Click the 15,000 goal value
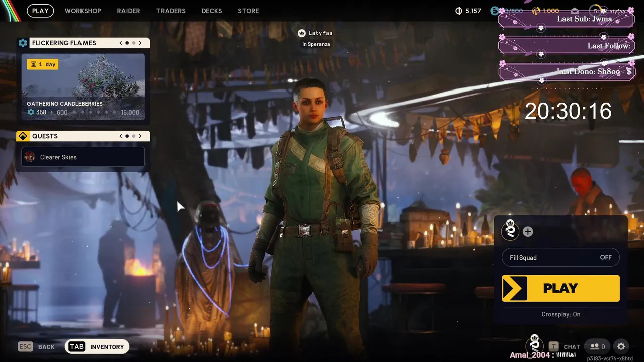 130,112
